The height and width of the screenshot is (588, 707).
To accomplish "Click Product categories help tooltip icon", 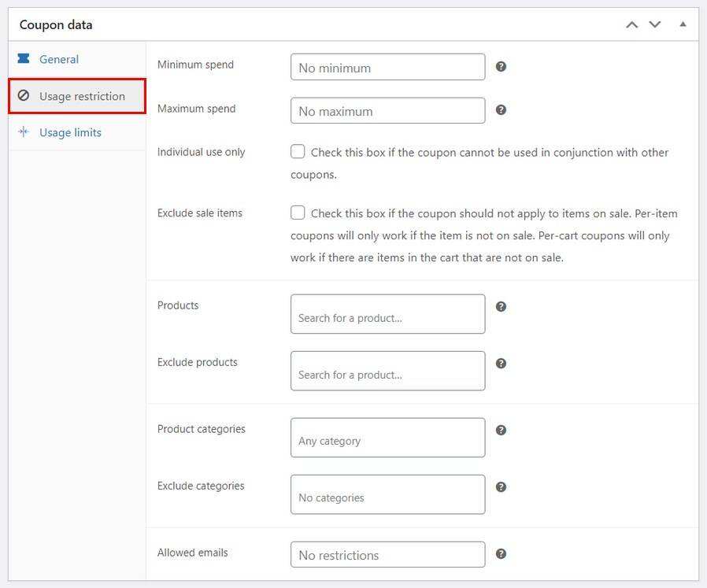I will click(501, 431).
